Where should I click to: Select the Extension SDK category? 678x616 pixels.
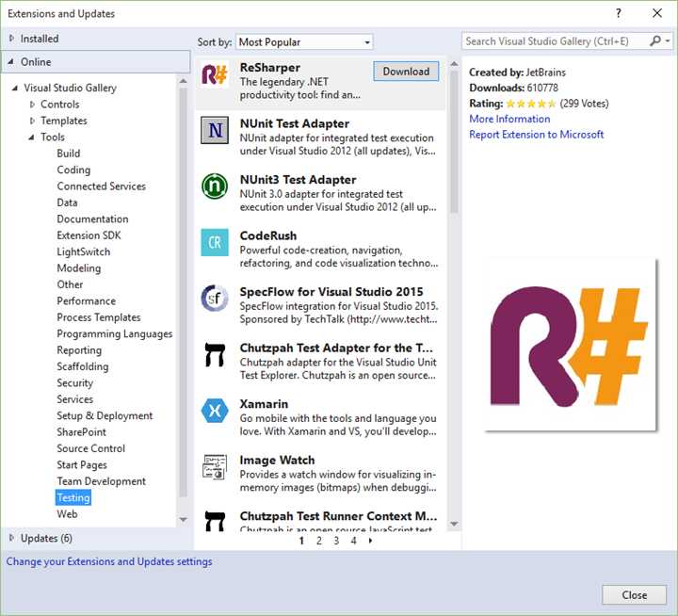(89, 235)
